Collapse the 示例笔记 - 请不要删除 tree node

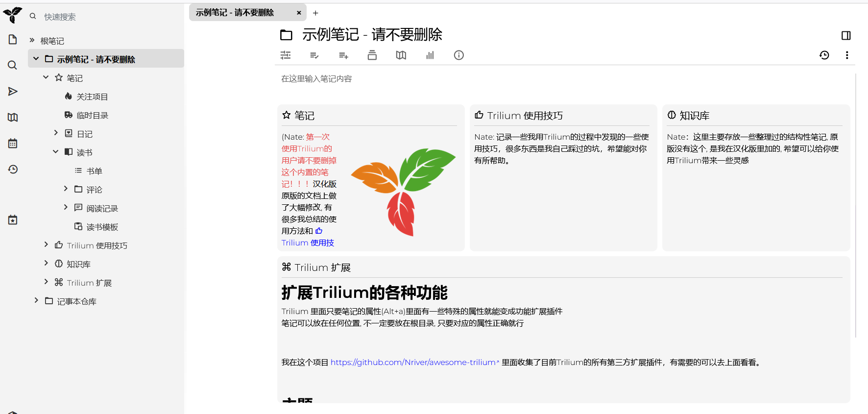pos(36,59)
